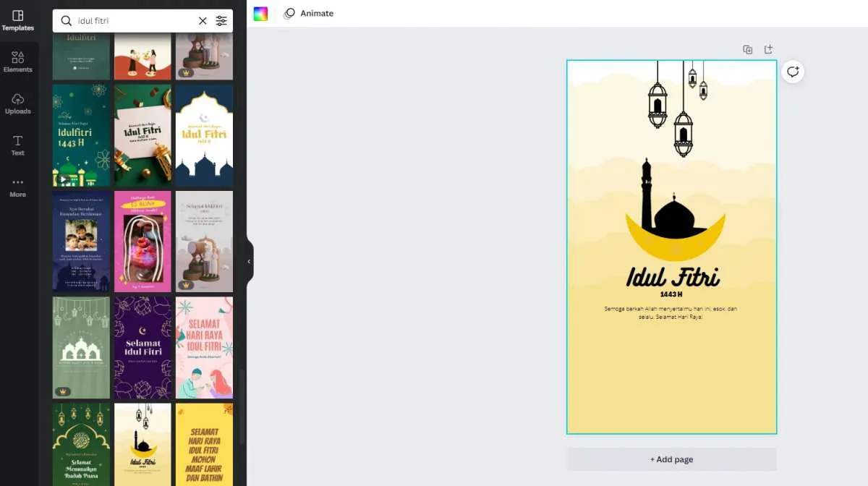Click the search magnifier icon
This screenshot has width=868, height=486.
66,21
